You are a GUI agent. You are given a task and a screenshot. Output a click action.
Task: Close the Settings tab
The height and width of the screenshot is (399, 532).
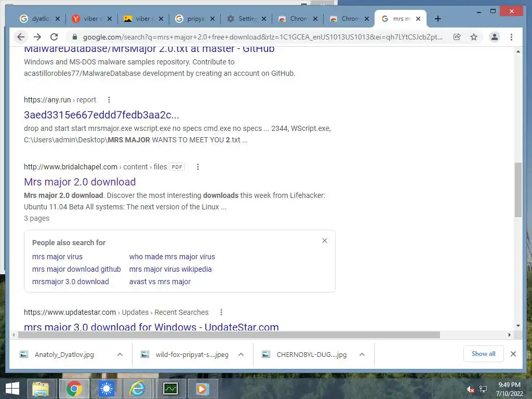coord(264,19)
